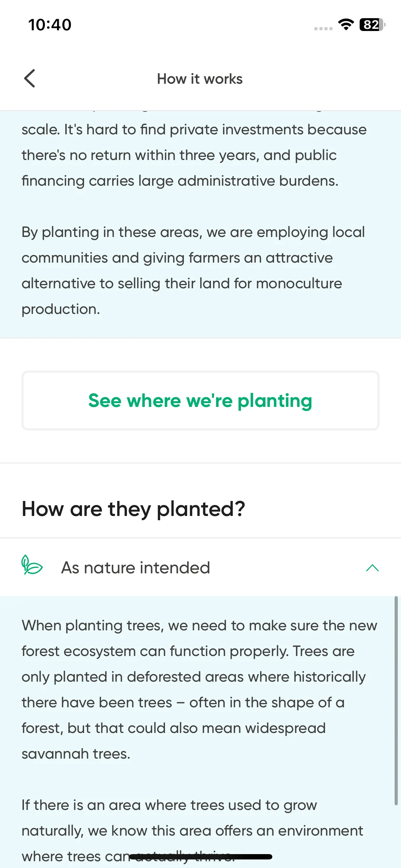
Task: Tap the 'savannah trees.' line
Action: [76, 754]
